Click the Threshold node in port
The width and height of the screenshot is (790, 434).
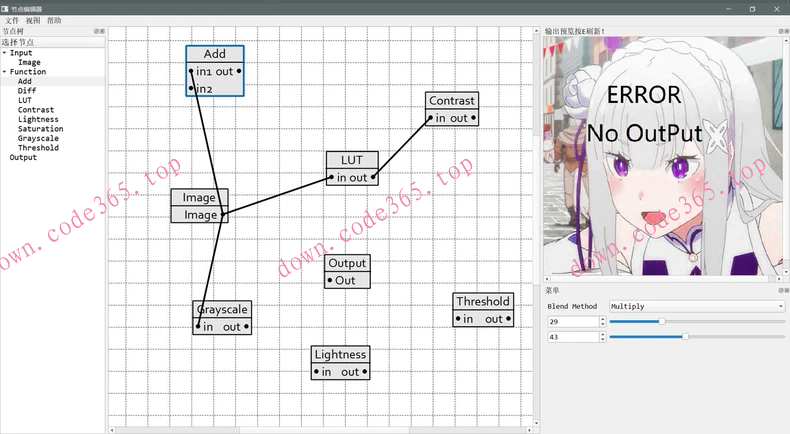coord(458,319)
